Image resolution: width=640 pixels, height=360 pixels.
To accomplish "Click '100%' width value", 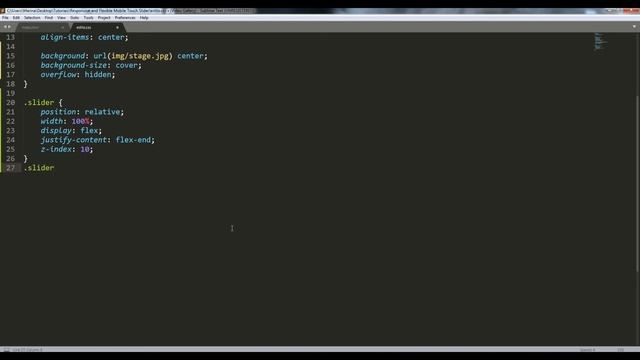I will [80, 121].
